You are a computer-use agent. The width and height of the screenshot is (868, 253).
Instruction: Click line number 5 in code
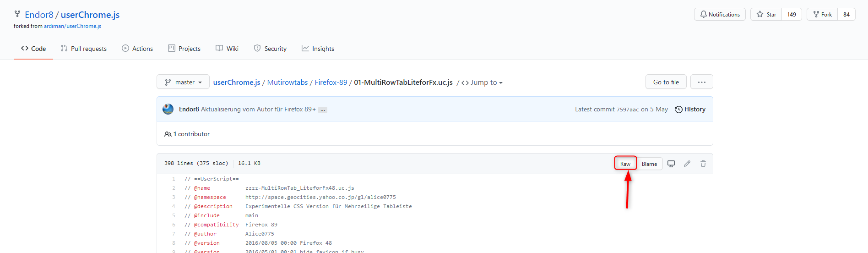pos(174,215)
